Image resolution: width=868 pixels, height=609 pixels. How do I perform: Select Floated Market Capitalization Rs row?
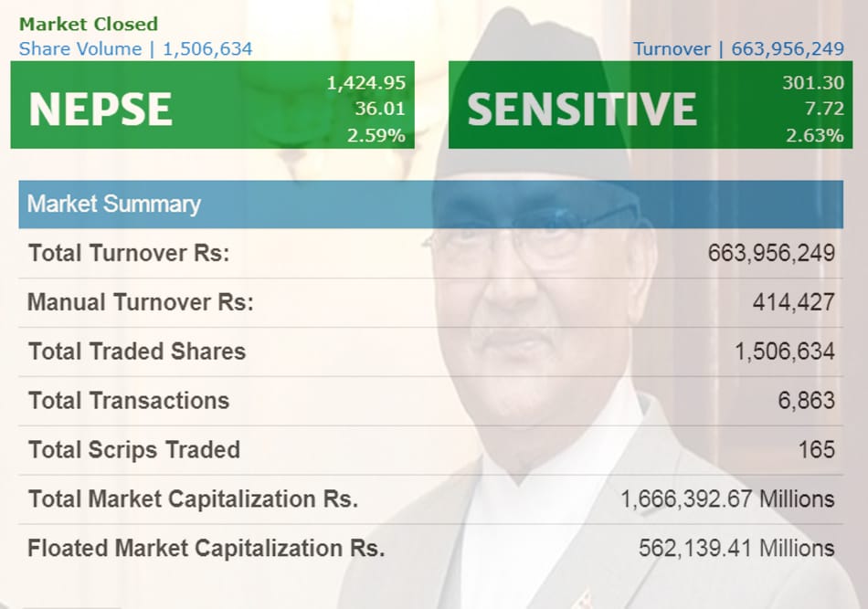coord(430,549)
